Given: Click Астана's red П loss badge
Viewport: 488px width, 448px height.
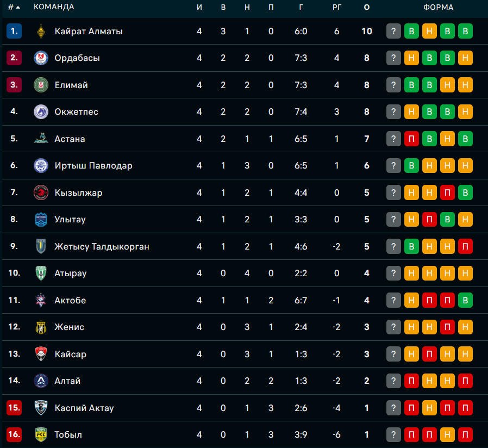Looking at the screenshot, I should (x=411, y=139).
